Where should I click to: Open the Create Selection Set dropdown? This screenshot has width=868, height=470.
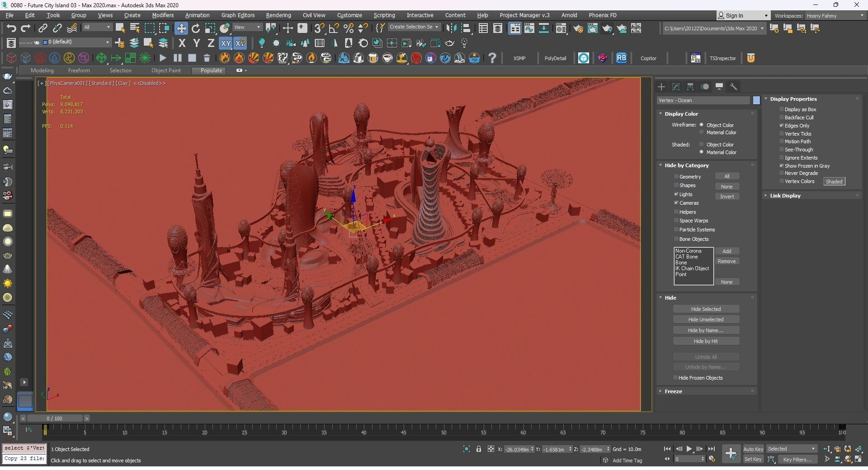pos(413,27)
